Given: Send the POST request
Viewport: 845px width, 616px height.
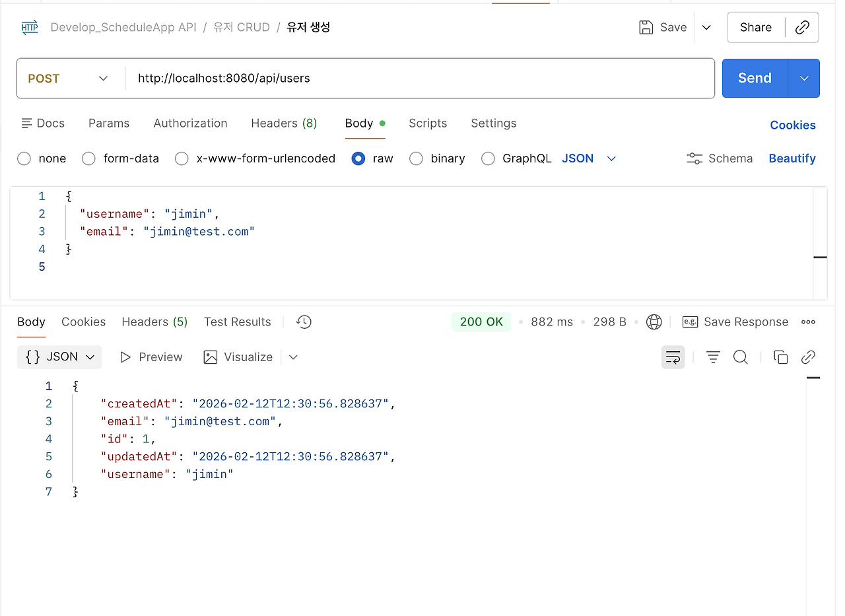Looking at the screenshot, I should 755,78.
